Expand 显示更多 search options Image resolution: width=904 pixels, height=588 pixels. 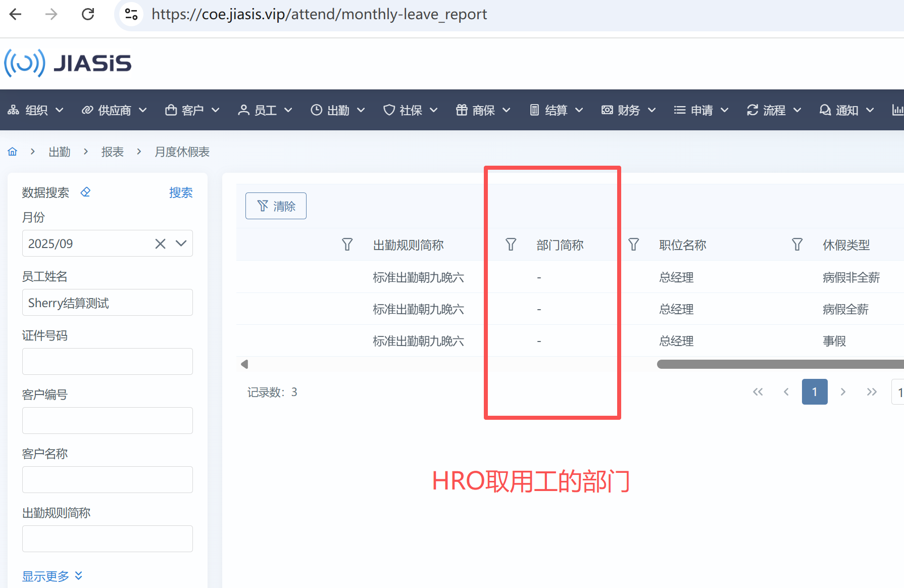(52, 576)
